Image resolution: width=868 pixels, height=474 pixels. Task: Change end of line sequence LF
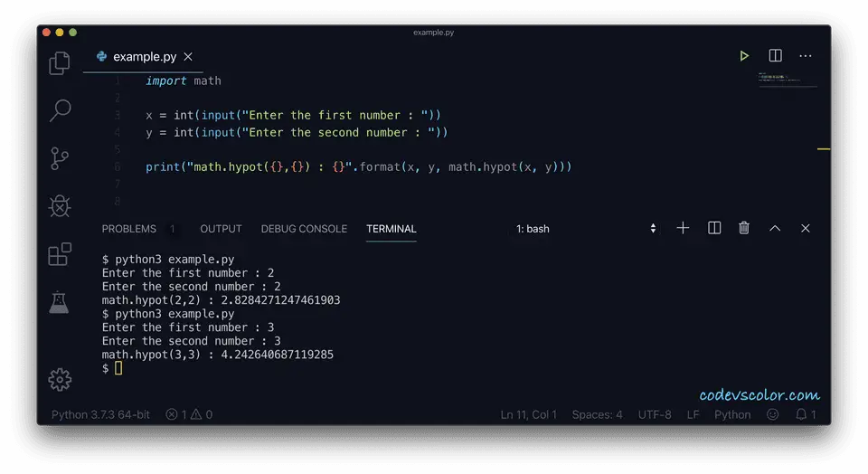[693, 414]
